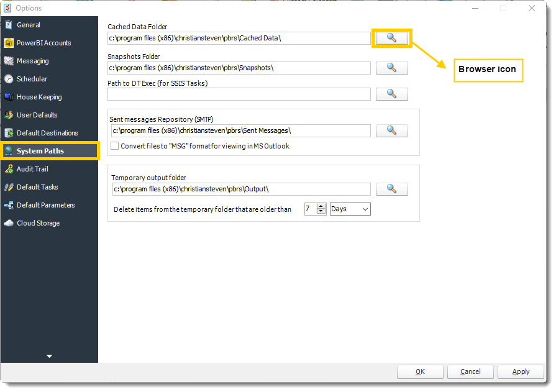Browse for the DTExec path
Viewport: 556px width, 392px height.
point(391,94)
